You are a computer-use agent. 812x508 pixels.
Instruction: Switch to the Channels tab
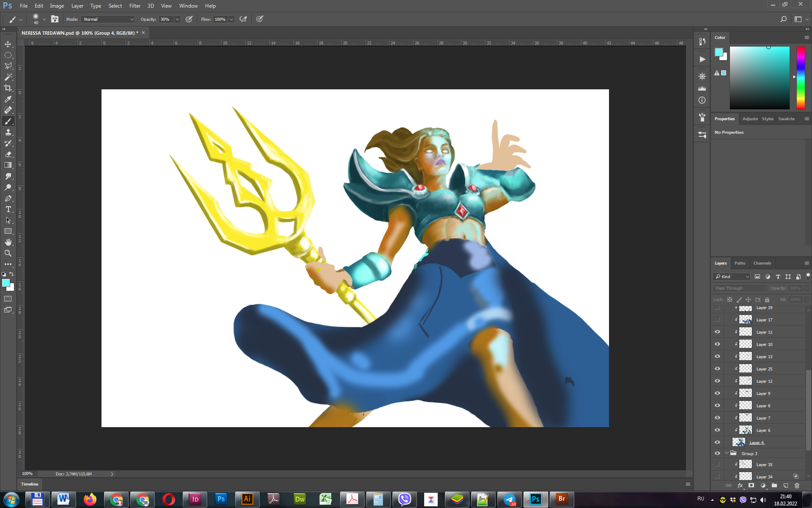pos(762,263)
